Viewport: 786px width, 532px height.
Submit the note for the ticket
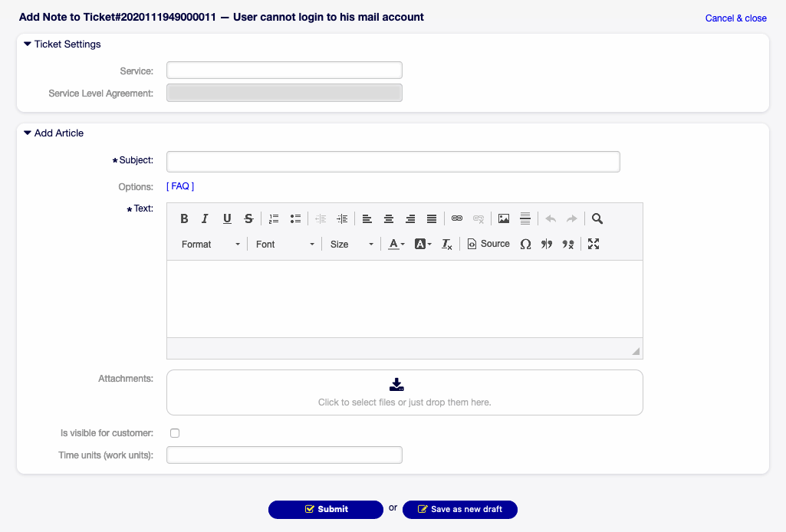[325, 509]
